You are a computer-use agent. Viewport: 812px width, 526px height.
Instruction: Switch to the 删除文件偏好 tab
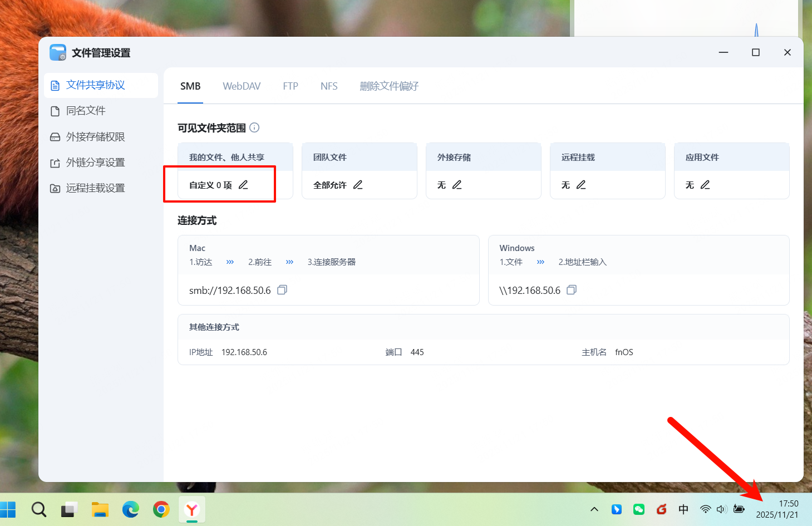click(389, 86)
